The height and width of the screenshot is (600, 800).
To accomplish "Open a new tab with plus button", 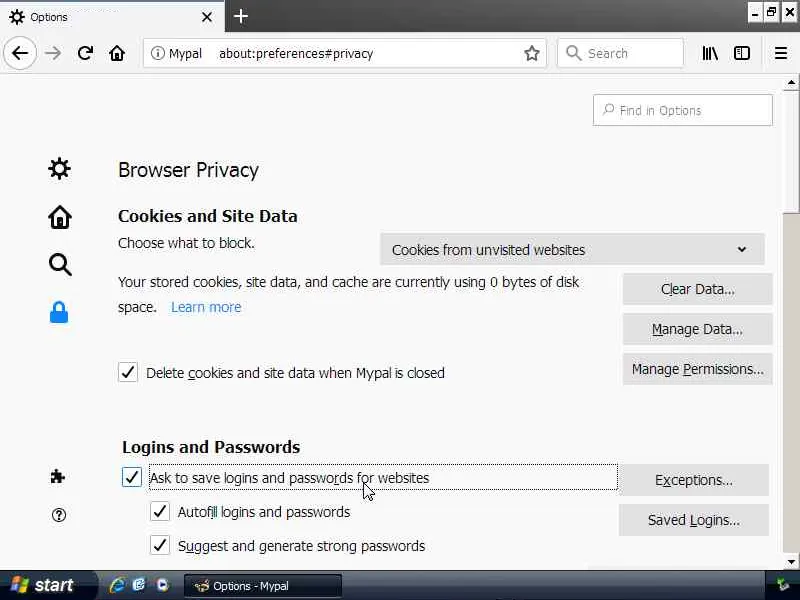I will click(x=241, y=16).
